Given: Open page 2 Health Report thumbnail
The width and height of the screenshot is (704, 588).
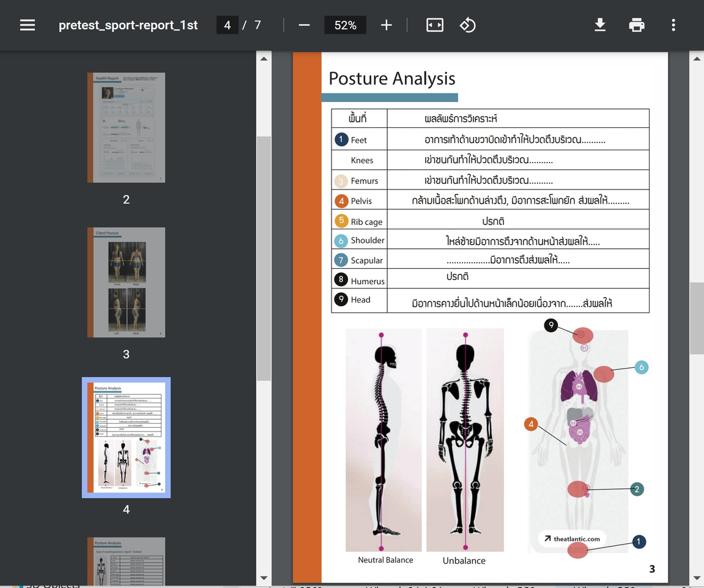Looking at the screenshot, I should pos(126,128).
